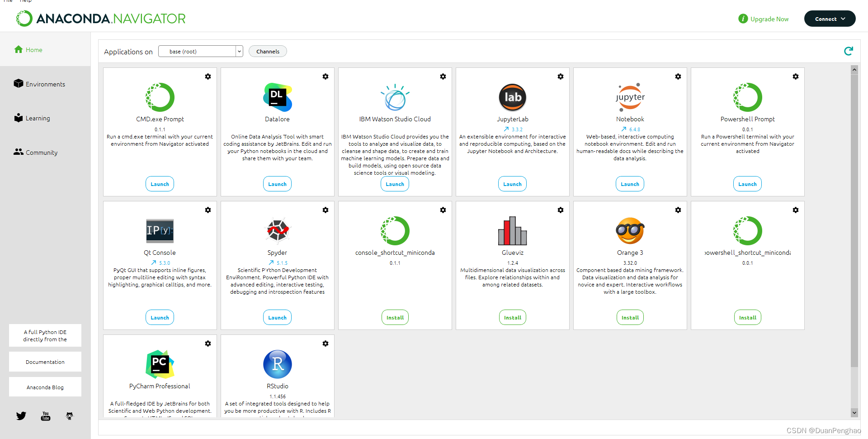The image size is (868, 439).
Task: Open gear settings on Powershell Prompt card
Action: click(x=796, y=76)
